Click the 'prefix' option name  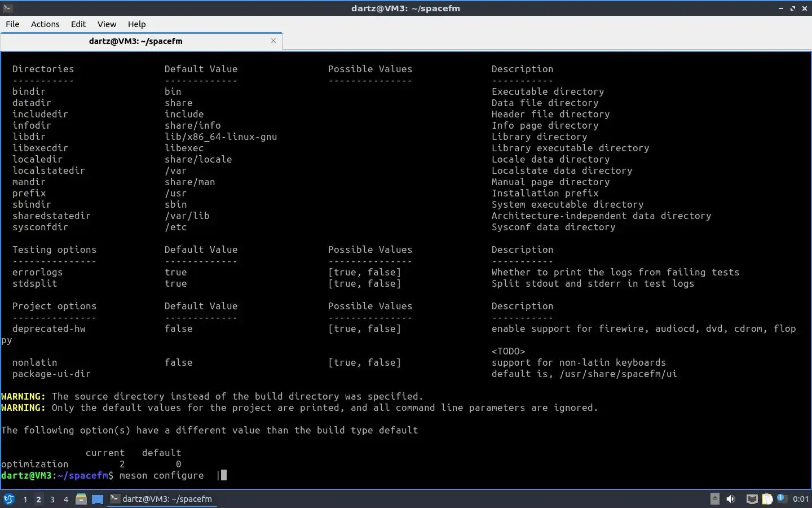point(29,193)
